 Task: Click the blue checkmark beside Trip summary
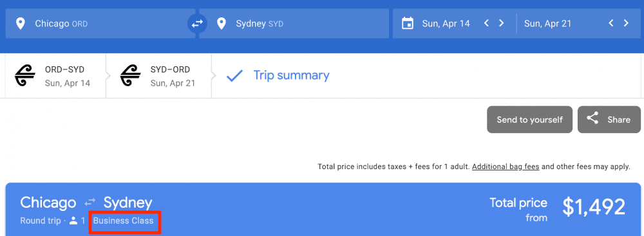(235, 76)
